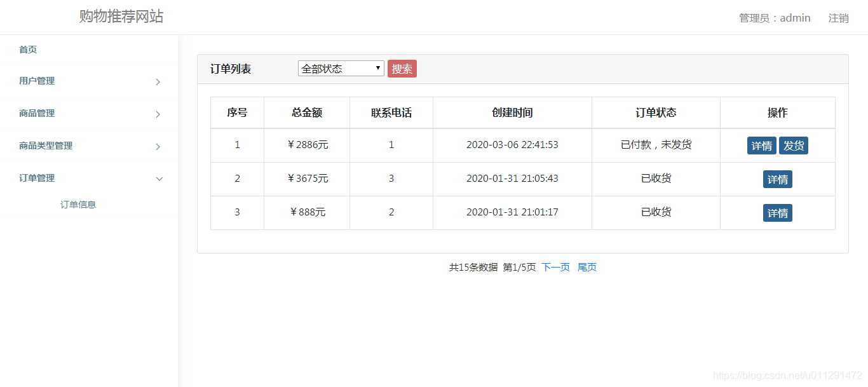Click the 序号 column header
Image resolution: width=868 pixels, height=387 pixels.
237,112
